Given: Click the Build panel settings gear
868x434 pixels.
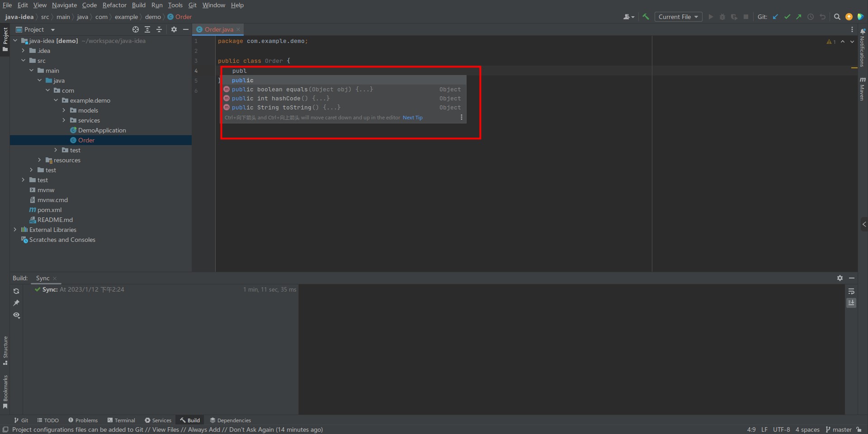Looking at the screenshot, I should click(840, 278).
